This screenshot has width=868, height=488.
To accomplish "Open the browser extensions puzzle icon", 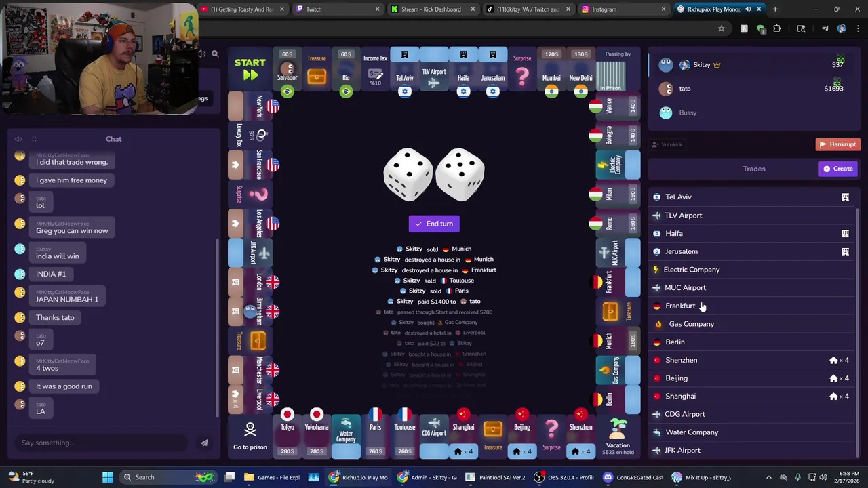I will pos(777,28).
